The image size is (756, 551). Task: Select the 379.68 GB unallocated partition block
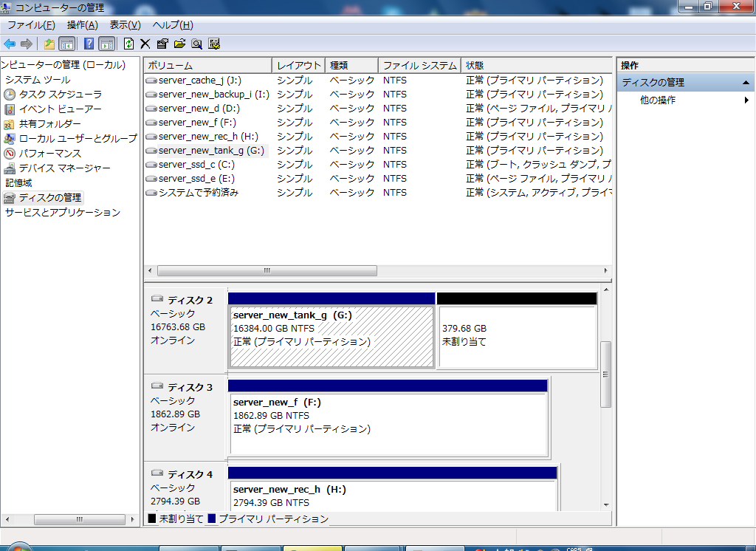[517, 337]
